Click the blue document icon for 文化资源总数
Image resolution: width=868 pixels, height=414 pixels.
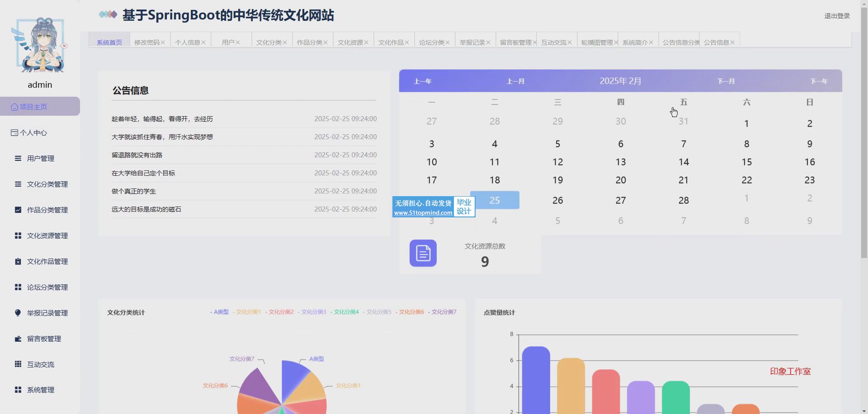tap(423, 253)
